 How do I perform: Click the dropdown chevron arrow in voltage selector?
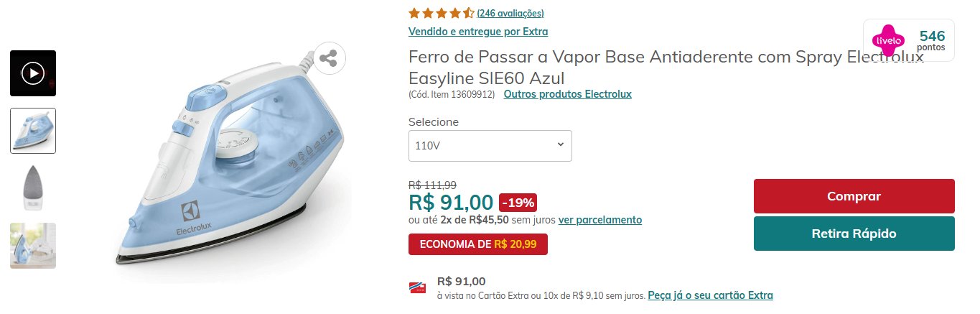click(560, 145)
